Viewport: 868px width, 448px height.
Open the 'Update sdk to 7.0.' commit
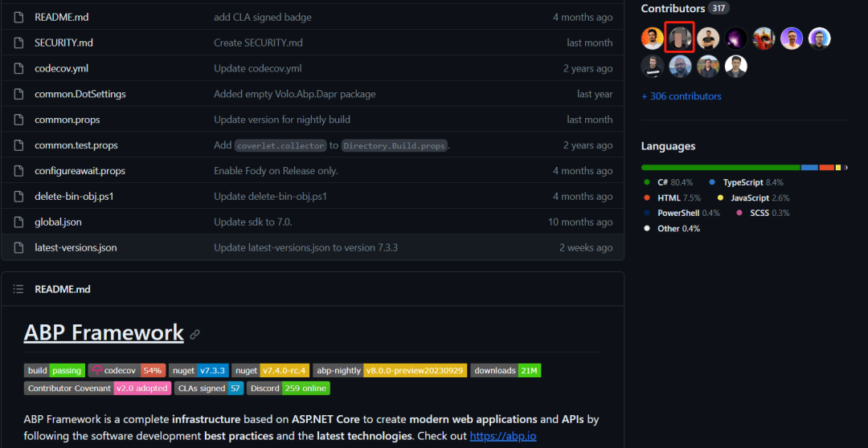[253, 222]
